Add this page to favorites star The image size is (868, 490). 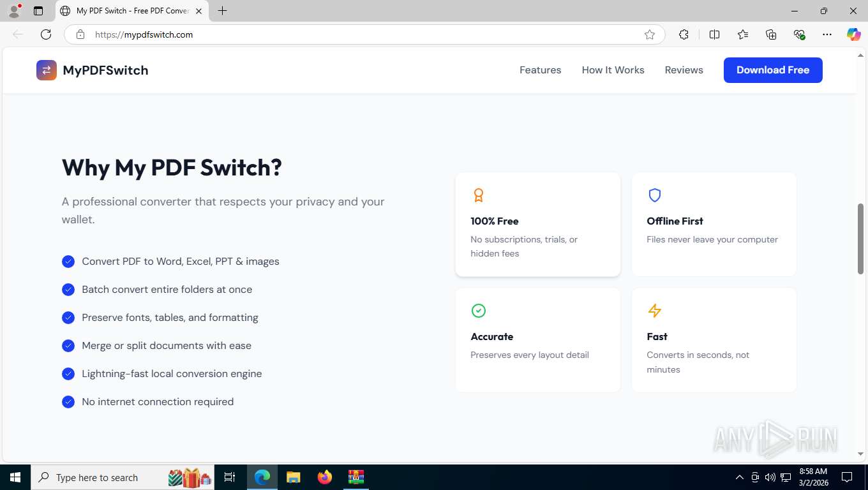click(x=650, y=34)
